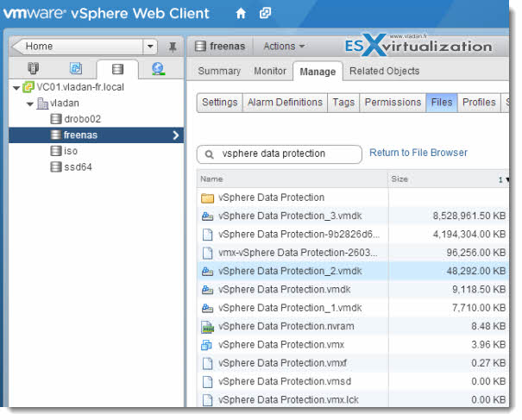Click the 8.48 KB size value
This screenshot has width=522, height=420.
(488, 327)
